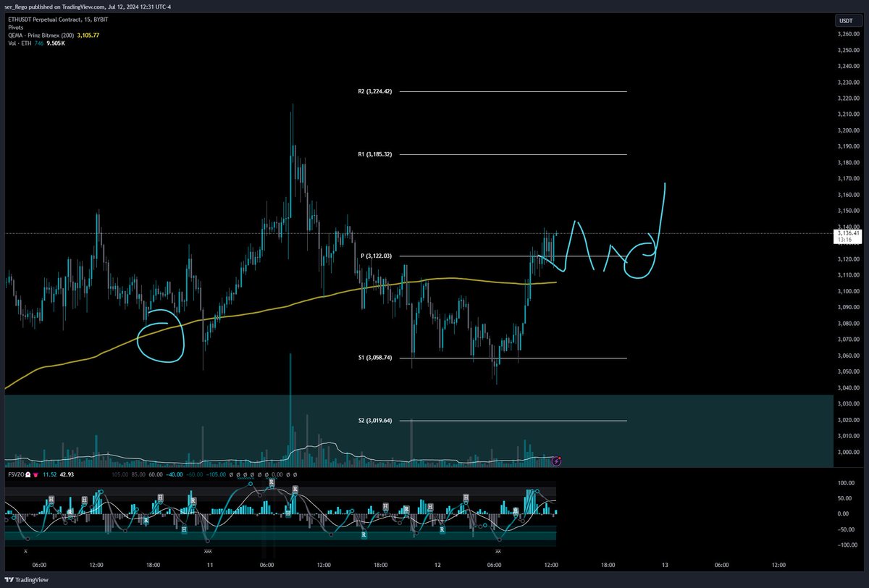Click the 3,200.00 price axis label
The image size is (869, 588).
848,131
